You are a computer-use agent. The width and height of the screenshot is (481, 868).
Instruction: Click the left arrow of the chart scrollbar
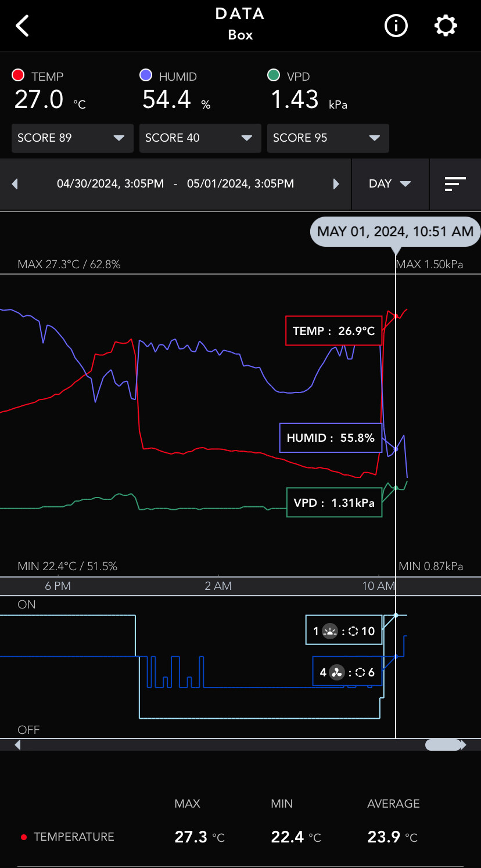tap(17, 744)
